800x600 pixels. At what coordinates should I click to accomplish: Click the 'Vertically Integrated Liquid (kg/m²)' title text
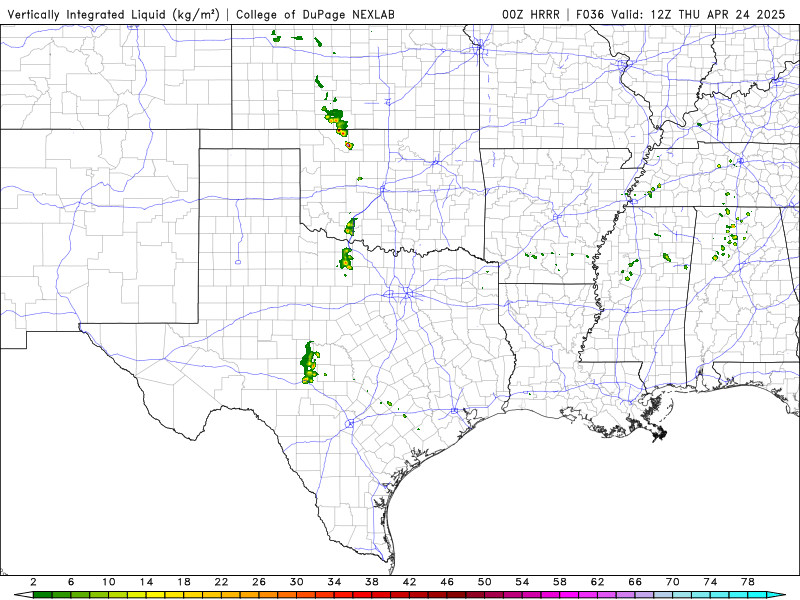(x=113, y=14)
